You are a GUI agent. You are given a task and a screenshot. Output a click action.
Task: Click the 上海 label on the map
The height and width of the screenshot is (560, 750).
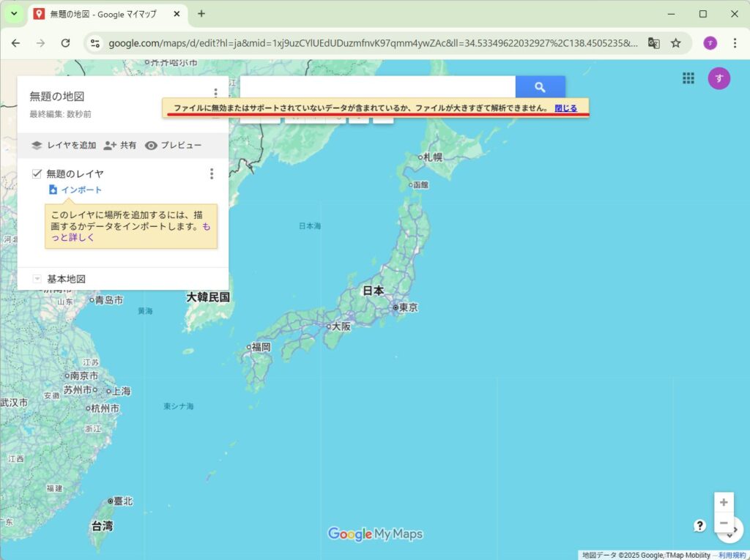pyautogui.click(x=121, y=391)
